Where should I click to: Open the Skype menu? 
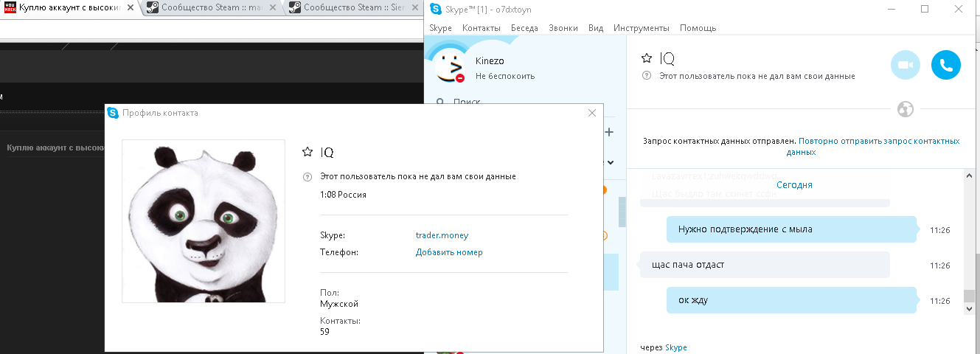point(440,28)
